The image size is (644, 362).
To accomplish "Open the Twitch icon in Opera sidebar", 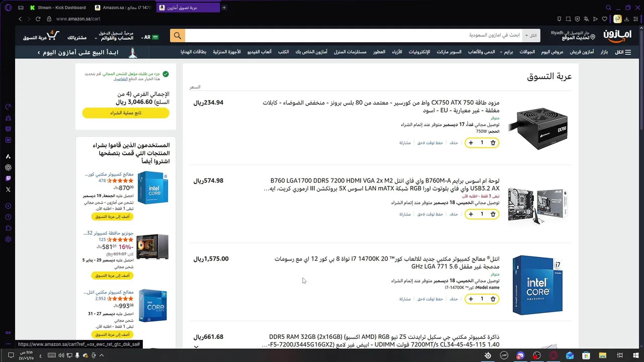I will [x=8, y=178].
